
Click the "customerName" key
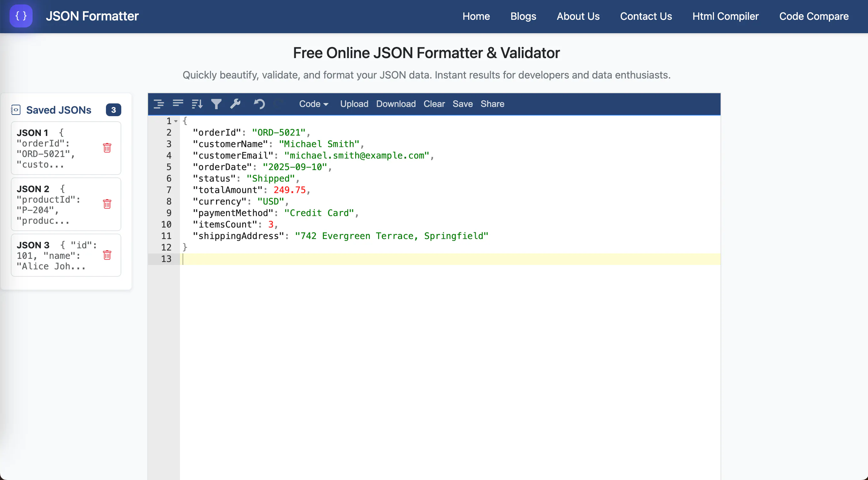click(x=230, y=144)
